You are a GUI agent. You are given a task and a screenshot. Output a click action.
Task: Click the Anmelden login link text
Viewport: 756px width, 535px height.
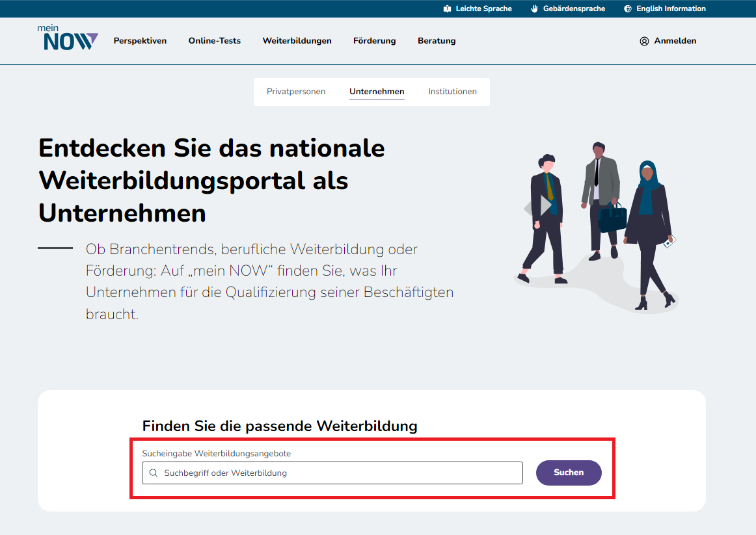(x=675, y=41)
